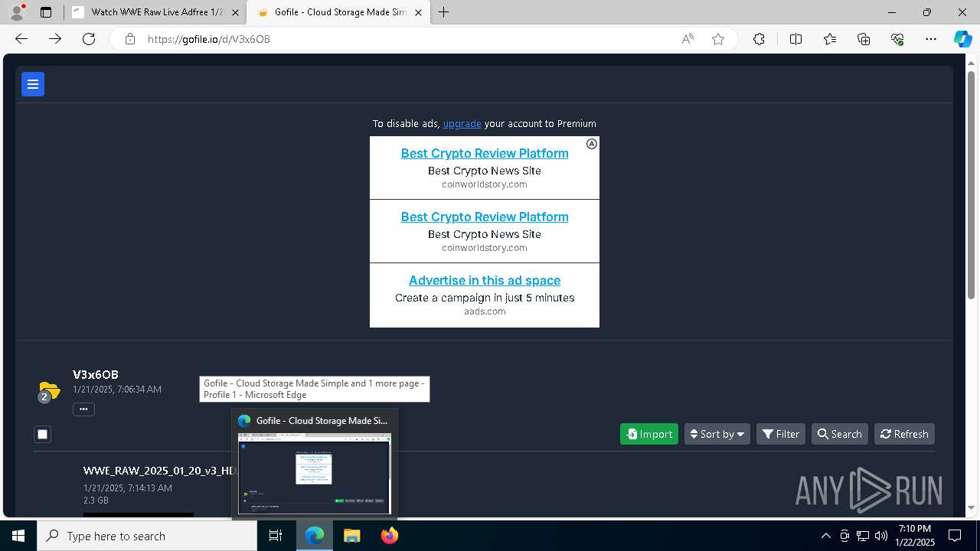
Task: Close the Gofile tab
Action: pos(418,12)
